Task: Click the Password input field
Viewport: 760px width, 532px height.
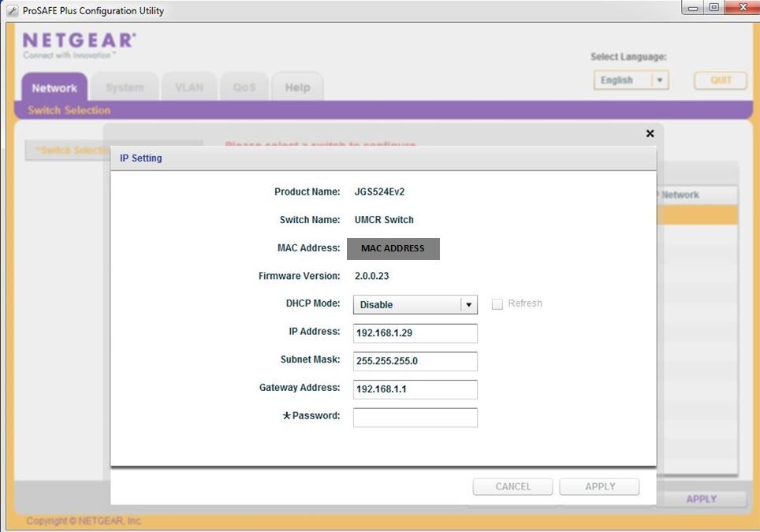Action: [x=415, y=417]
